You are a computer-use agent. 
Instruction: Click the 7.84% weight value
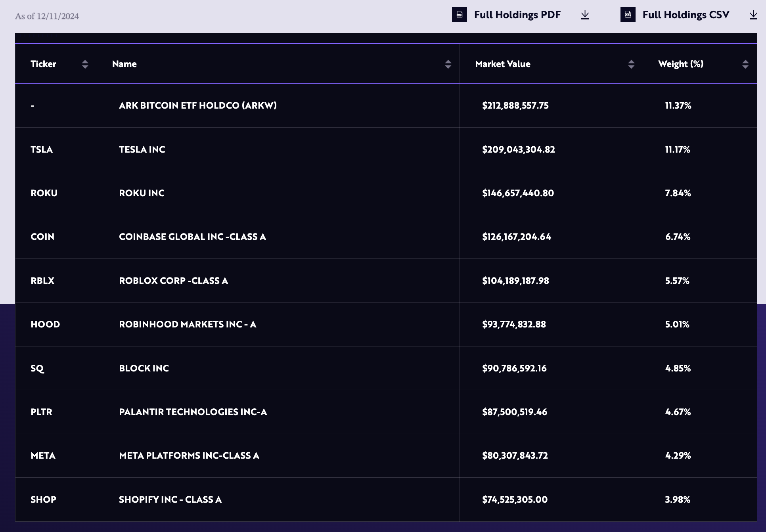(x=678, y=193)
